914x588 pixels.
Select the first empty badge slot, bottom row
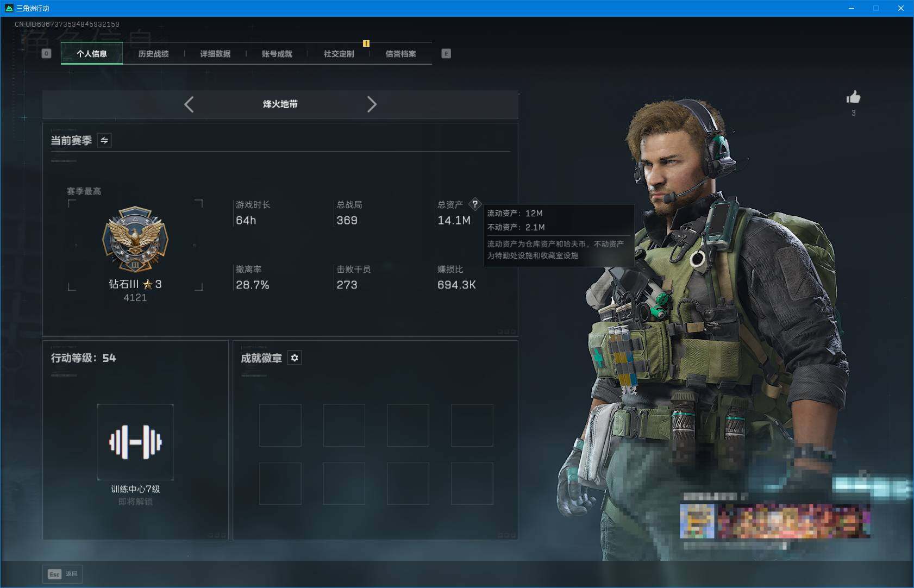(x=280, y=484)
